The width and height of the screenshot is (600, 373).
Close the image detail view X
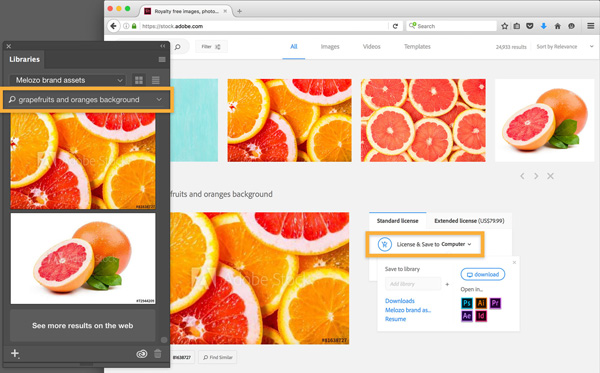pyautogui.click(x=550, y=176)
